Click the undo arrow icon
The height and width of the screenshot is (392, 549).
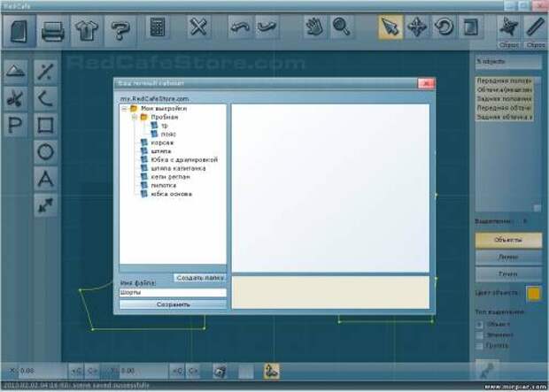(240, 27)
